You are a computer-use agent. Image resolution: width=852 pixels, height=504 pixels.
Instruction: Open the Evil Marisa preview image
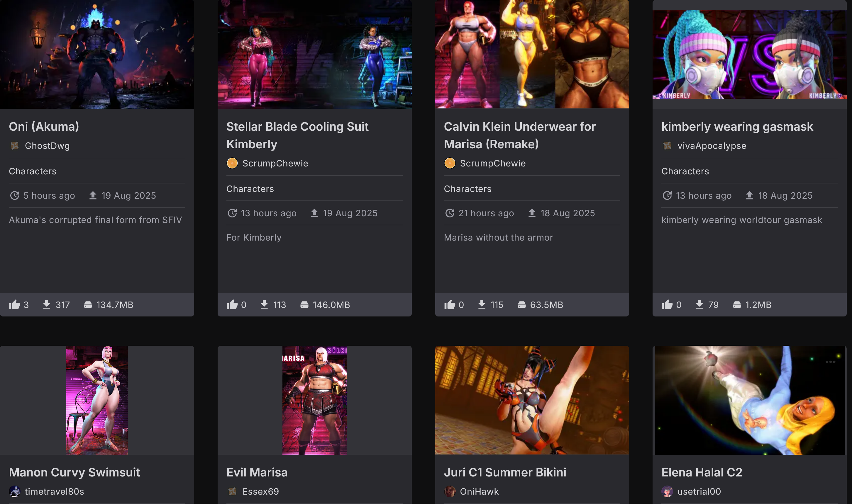[x=314, y=400]
